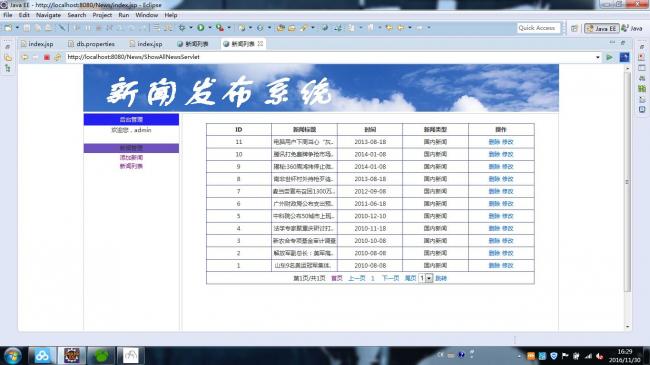Expand the Forward navigation history dropdown arrow
Screen dimensions: 650x365
(410, 28)
